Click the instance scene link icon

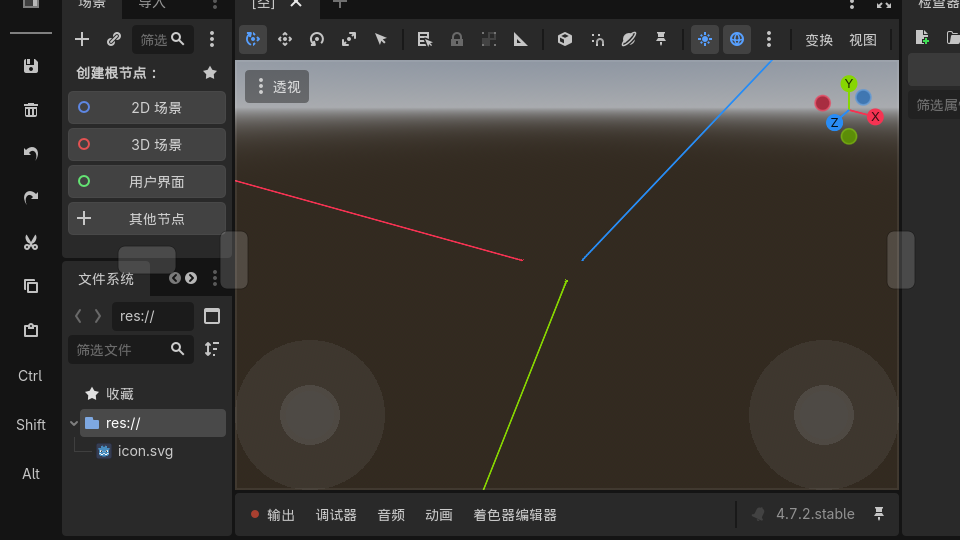pyautogui.click(x=113, y=39)
